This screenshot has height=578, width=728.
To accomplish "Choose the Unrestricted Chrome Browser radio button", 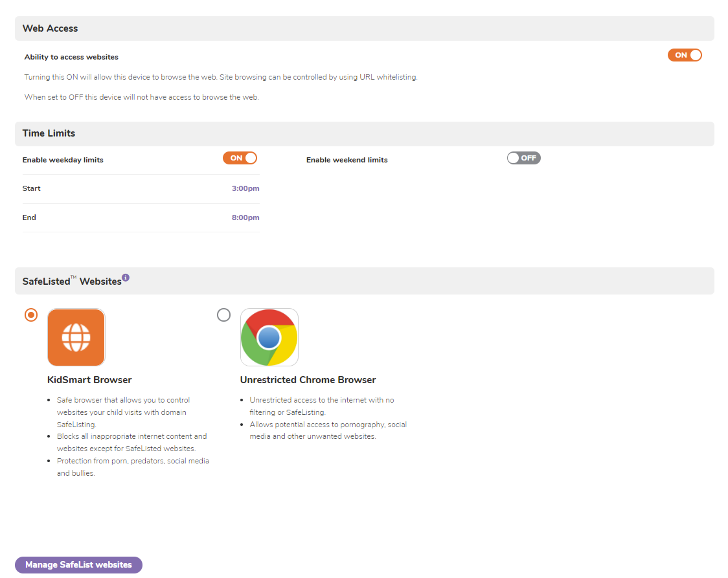I will [223, 315].
